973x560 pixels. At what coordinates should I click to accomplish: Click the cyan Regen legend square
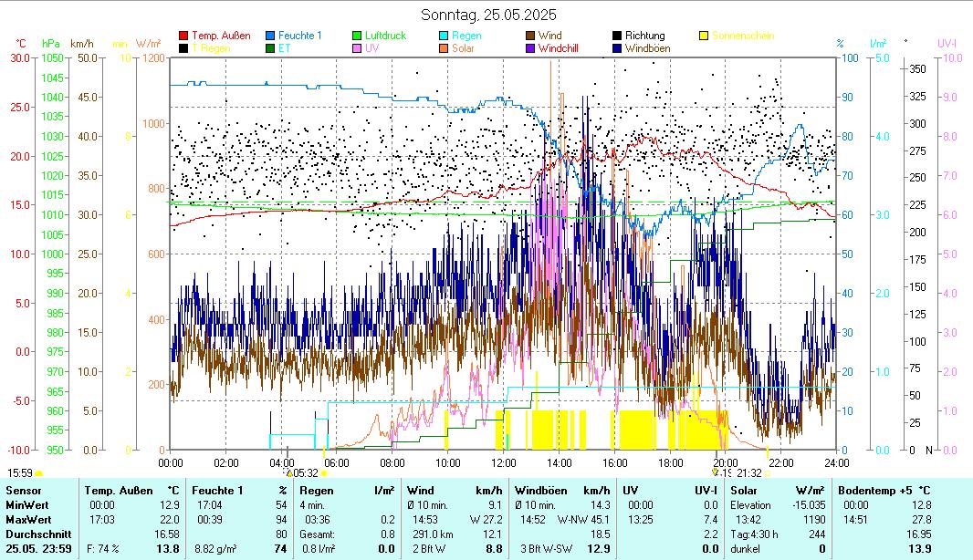point(444,36)
